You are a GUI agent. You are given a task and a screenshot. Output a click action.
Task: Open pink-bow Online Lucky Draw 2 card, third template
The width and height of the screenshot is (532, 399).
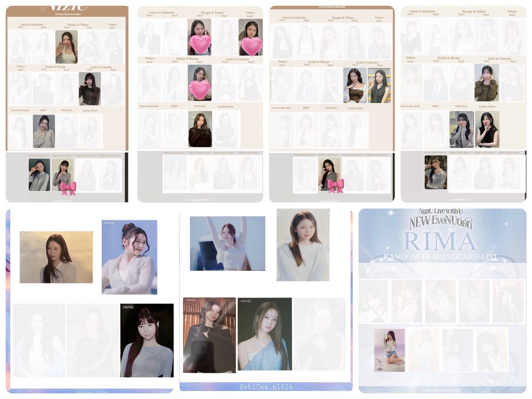pos(329,174)
